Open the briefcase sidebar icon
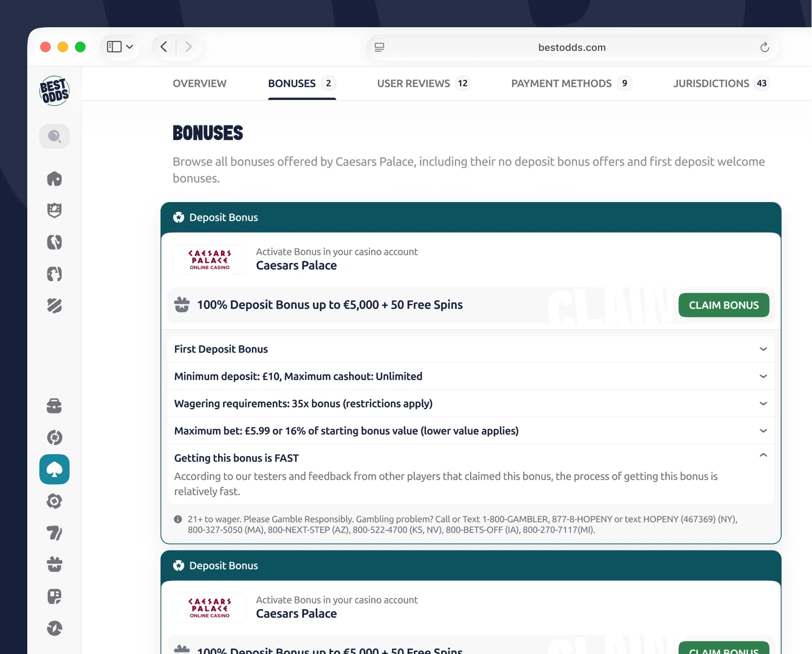The height and width of the screenshot is (654, 812). 55,406
